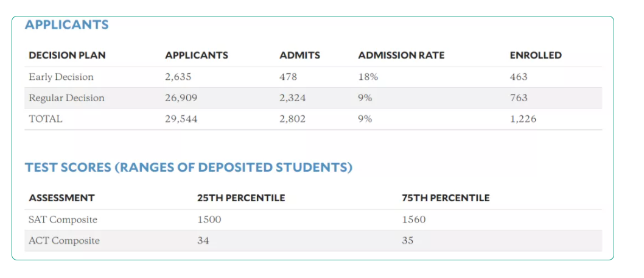Select the Regular Decision row label
The width and height of the screenshot is (644, 278).
tap(66, 98)
